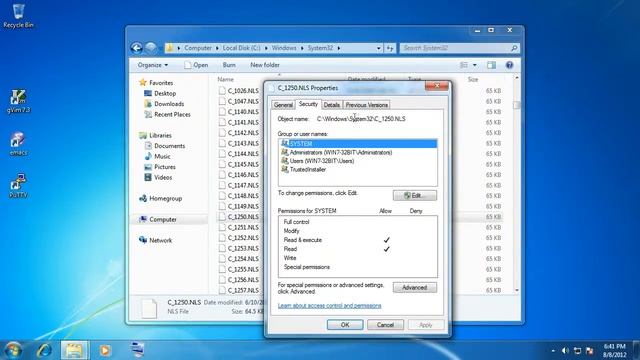Select file C_1140.NLS

point(243,112)
